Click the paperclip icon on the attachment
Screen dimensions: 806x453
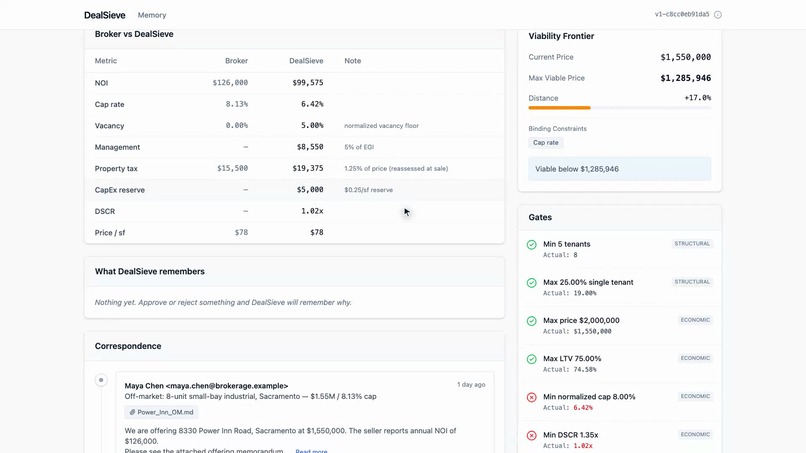click(132, 412)
